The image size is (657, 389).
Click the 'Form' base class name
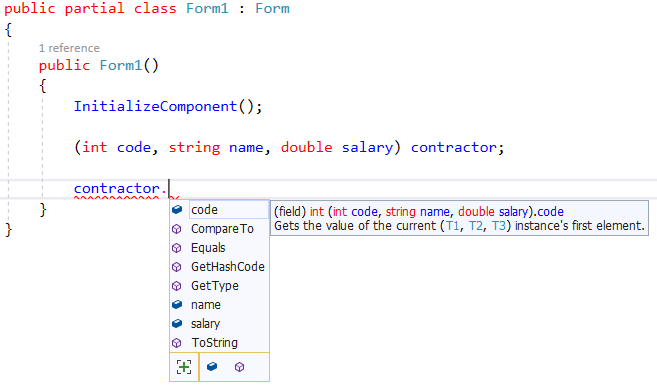[272, 8]
